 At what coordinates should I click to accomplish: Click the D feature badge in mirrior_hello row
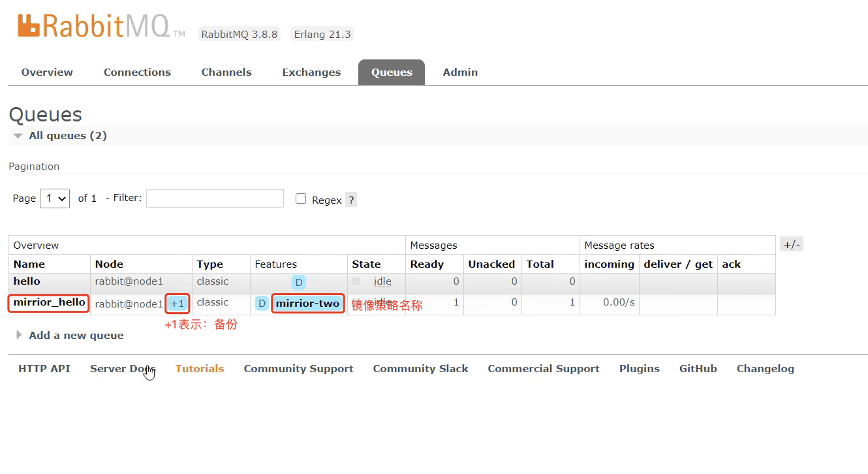(262, 304)
